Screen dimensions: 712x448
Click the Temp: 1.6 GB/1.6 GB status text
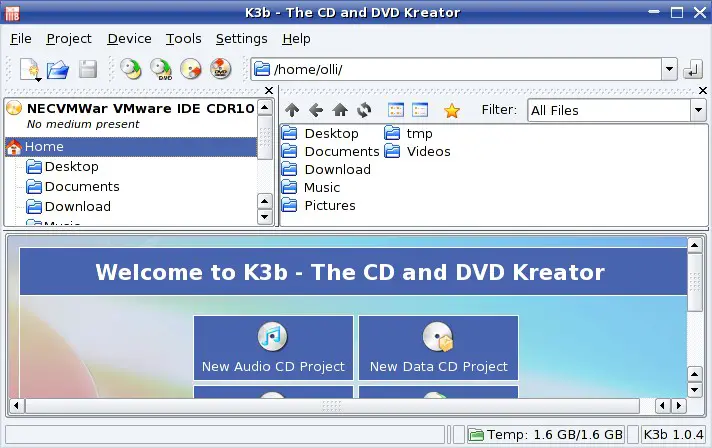click(554, 435)
